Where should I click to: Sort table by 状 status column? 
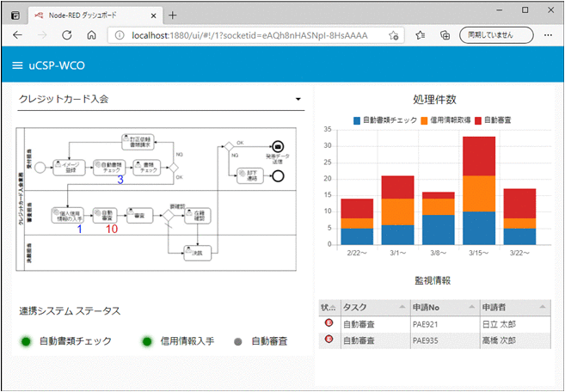tap(329, 308)
